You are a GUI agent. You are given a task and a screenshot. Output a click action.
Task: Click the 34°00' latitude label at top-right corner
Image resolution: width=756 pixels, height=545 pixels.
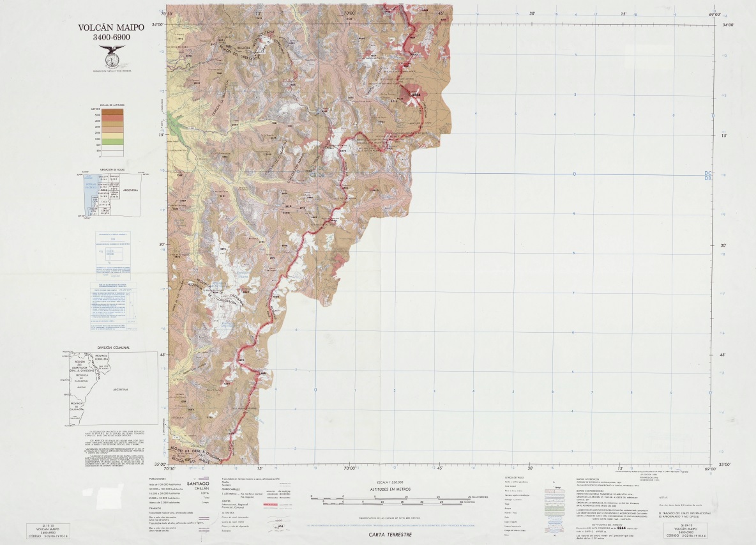tap(728, 26)
